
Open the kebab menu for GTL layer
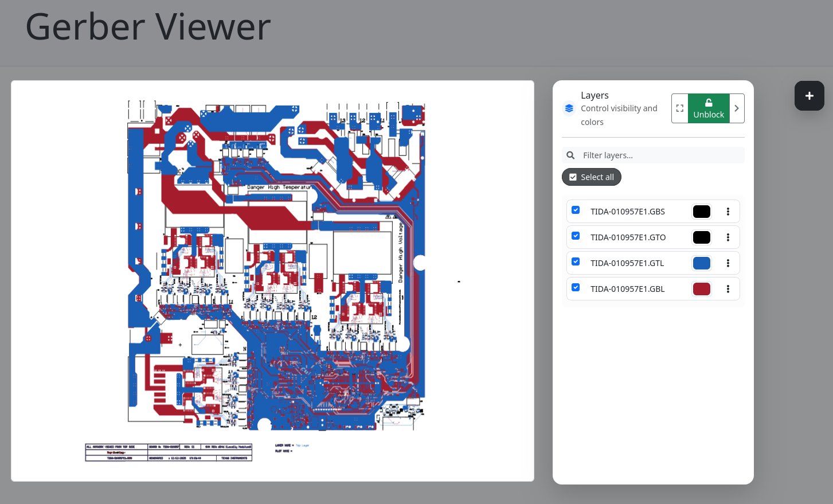coord(728,263)
